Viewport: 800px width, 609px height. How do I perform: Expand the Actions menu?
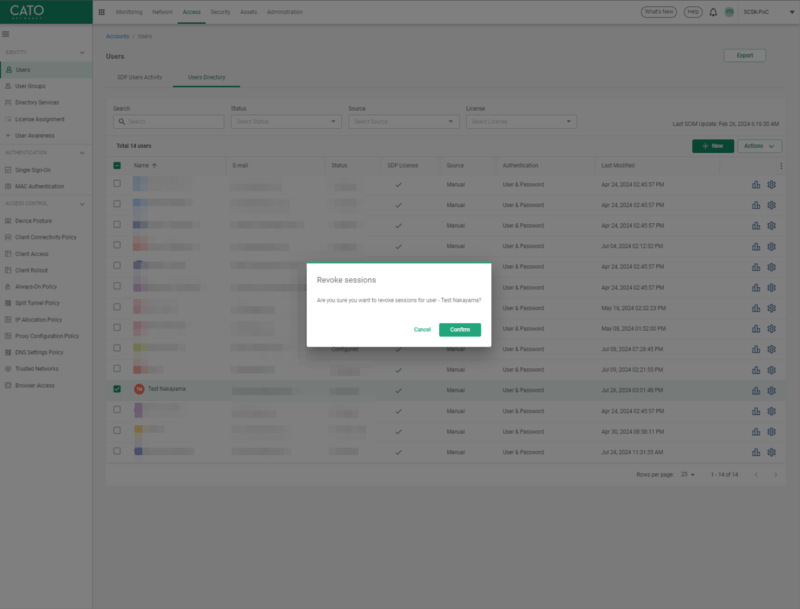[x=757, y=145]
